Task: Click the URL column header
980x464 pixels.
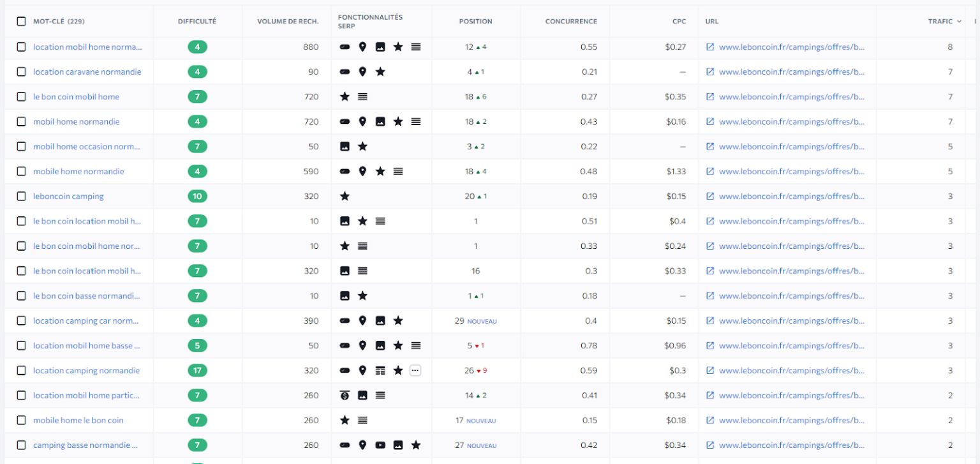Action: click(712, 22)
